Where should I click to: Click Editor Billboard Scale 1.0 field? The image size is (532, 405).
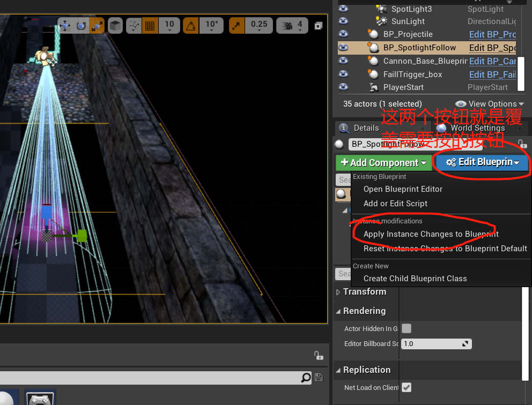click(436, 343)
